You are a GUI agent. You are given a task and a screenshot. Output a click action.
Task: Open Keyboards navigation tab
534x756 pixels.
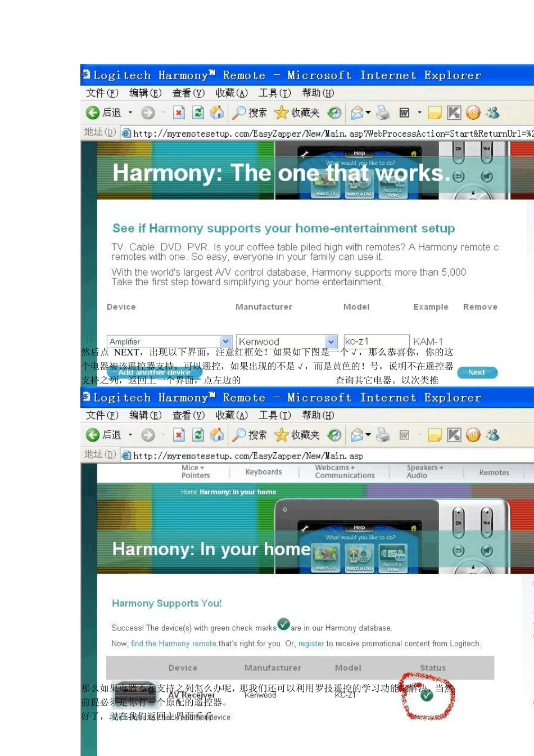[x=264, y=472]
